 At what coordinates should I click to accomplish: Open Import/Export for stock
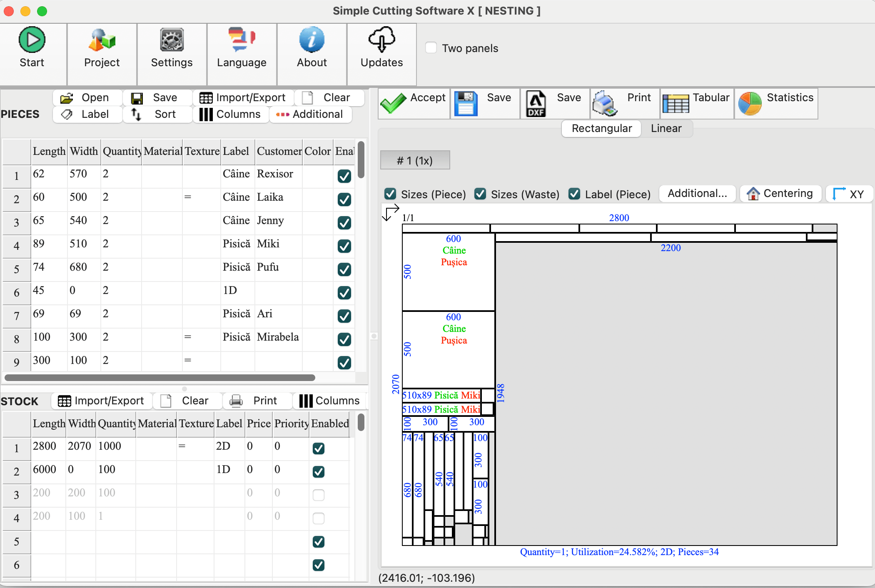coord(101,401)
